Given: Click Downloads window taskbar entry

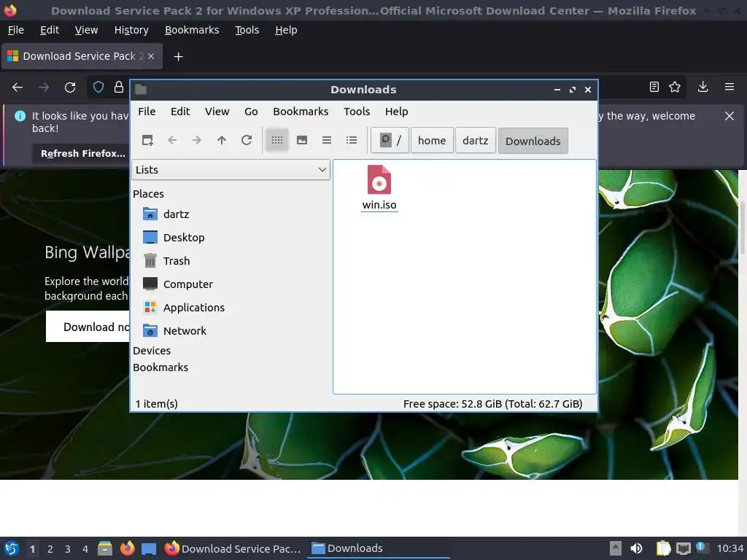Looking at the screenshot, I should (379, 548).
